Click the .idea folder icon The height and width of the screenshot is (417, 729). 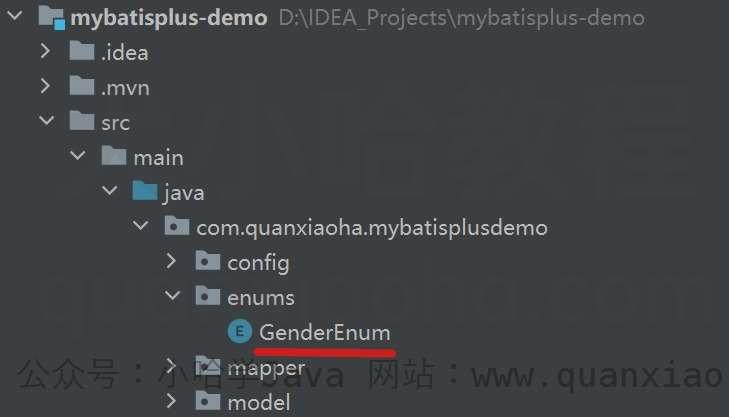coord(82,51)
